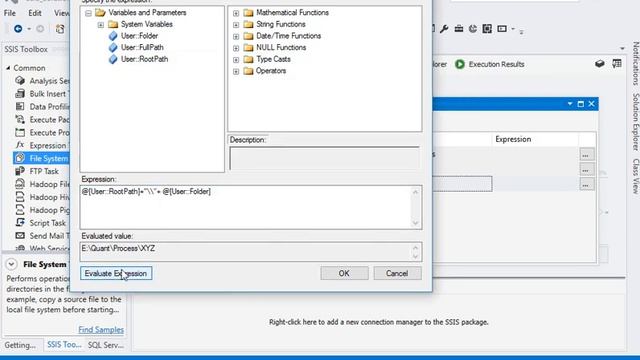
Task: Collapse the File System description chevron
Action: pos(11,264)
